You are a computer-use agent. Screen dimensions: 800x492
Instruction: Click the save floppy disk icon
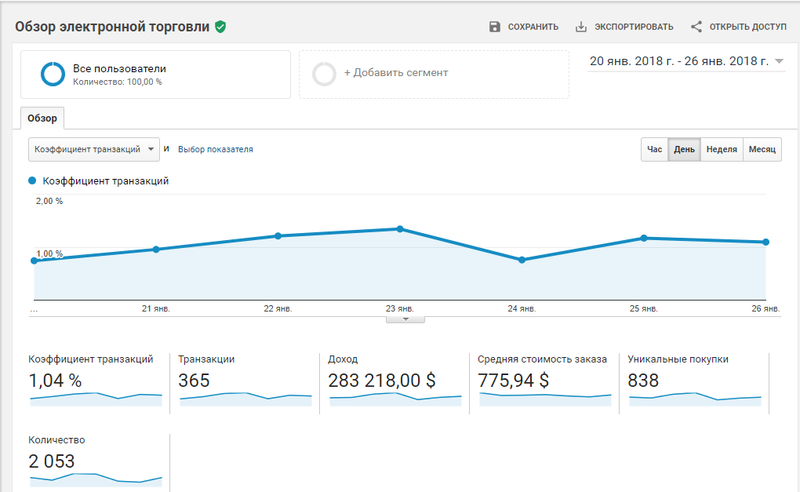point(494,27)
